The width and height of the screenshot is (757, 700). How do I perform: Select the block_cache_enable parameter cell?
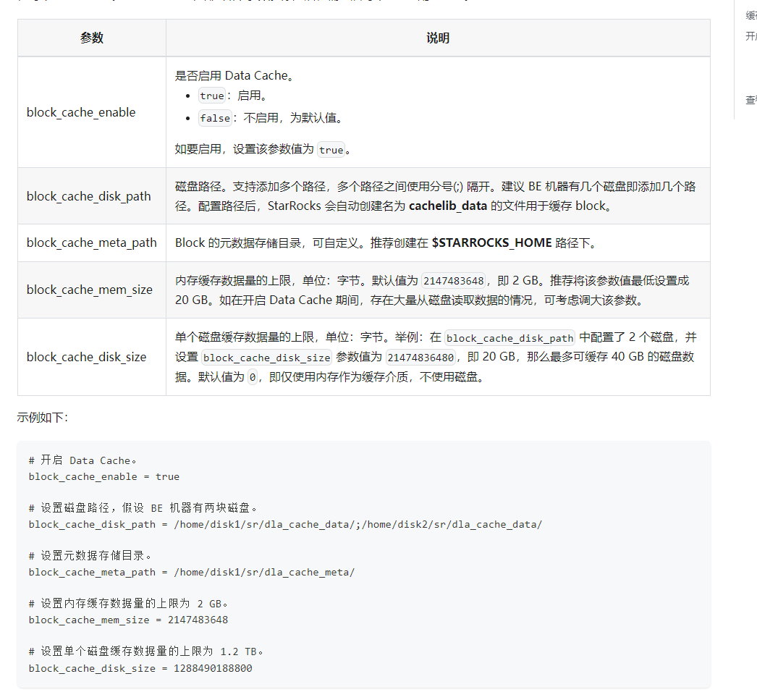pyautogui.click(x=92, y=112)
